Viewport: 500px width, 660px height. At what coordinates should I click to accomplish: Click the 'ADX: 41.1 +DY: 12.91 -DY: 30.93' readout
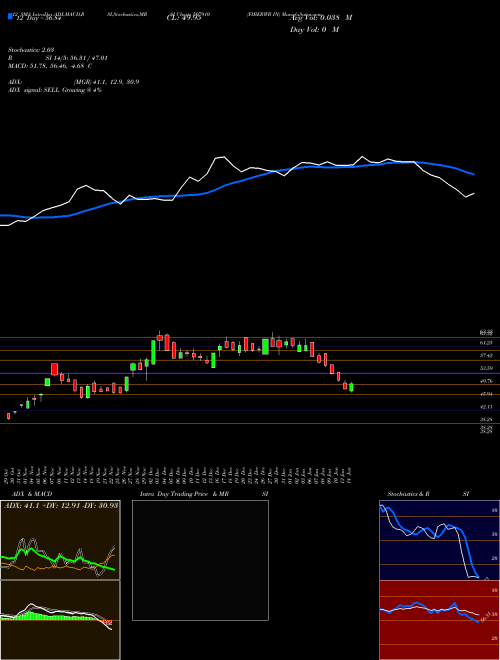(61, 505)
